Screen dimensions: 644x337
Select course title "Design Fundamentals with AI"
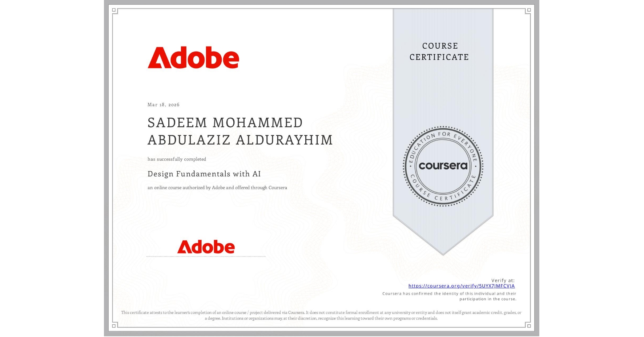tap(204, 174)
